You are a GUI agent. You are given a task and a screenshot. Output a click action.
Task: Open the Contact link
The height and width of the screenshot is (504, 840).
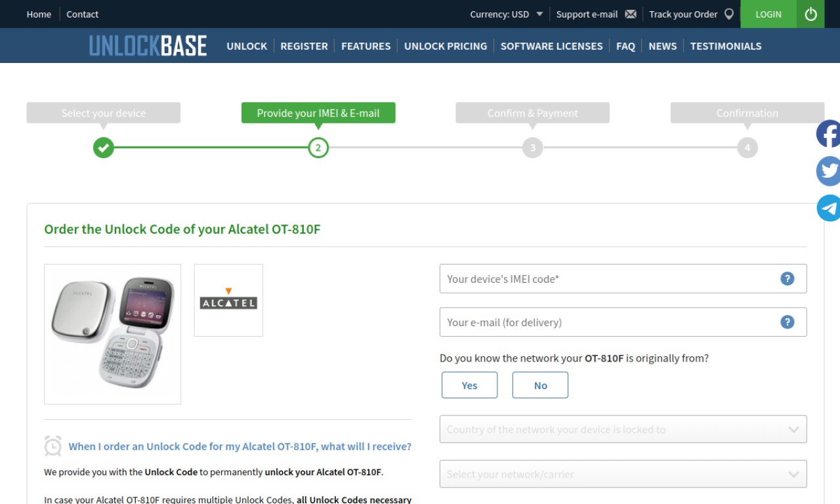pos(82,14)
